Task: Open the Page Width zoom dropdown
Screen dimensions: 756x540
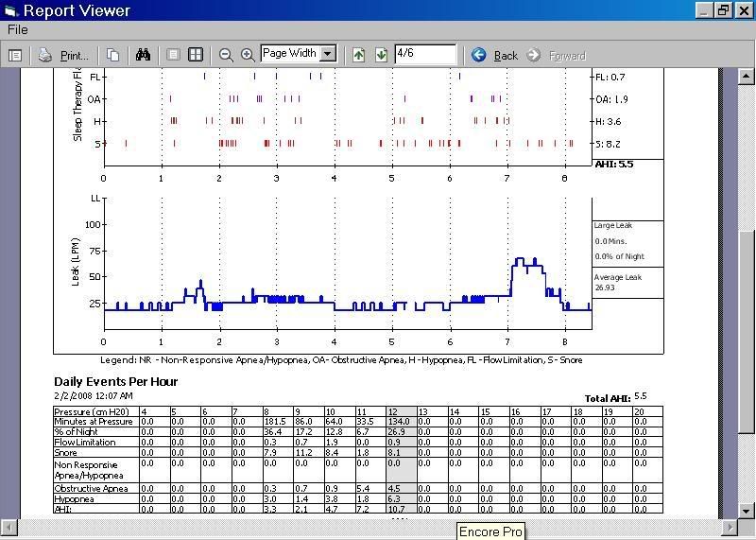Action: [328, 54]
